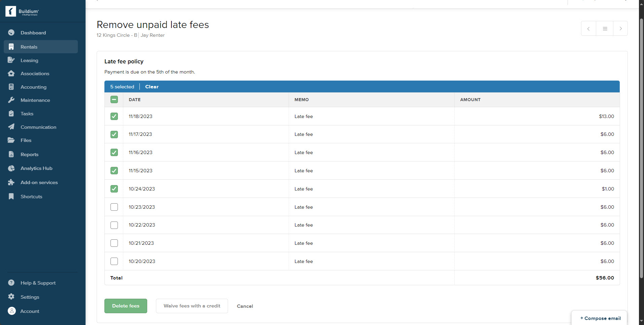Cancel removing late fees
Image resolution: width=644 pixels, height=325 pixels.
point(245,306)
